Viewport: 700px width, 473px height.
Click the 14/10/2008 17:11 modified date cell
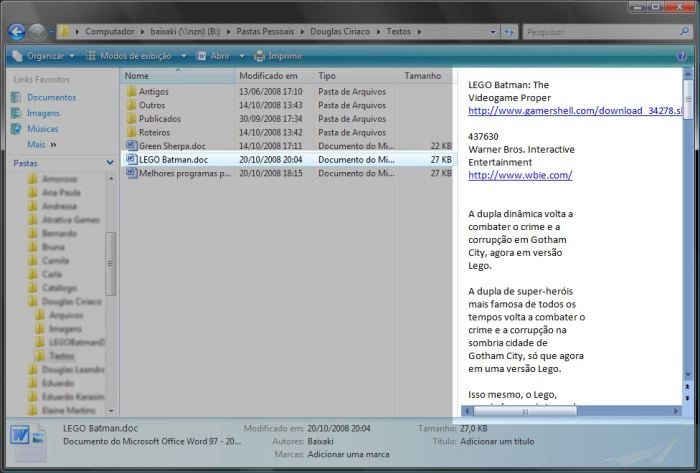(x=271, y=146)
